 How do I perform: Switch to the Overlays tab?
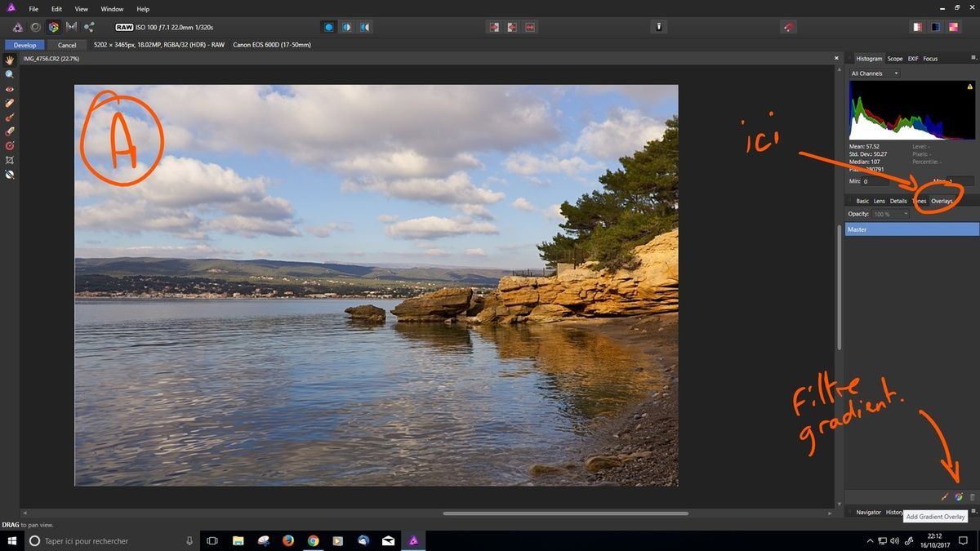[x=942, y=201]
